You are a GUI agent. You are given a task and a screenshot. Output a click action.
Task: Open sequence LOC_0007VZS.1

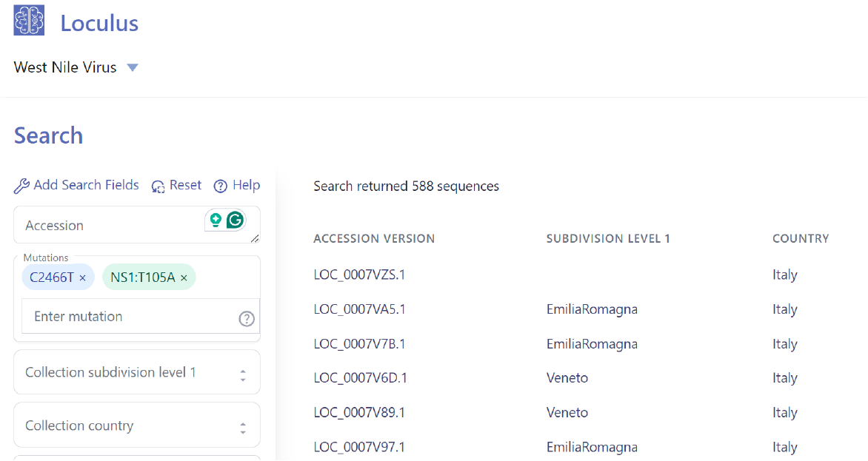pyautogui.click(x=359, y=275)
